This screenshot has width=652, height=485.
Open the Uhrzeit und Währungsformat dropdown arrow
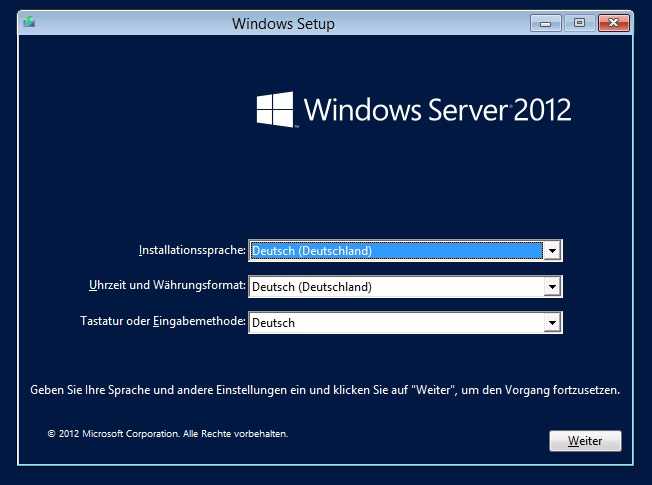pyautogui.click(x=551, y=287)
